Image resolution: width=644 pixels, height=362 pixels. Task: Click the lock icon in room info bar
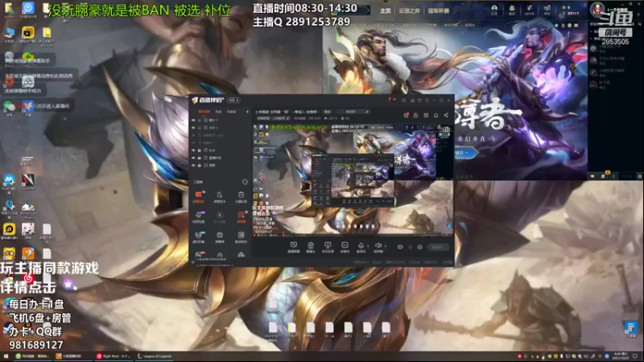coord(415,115)
